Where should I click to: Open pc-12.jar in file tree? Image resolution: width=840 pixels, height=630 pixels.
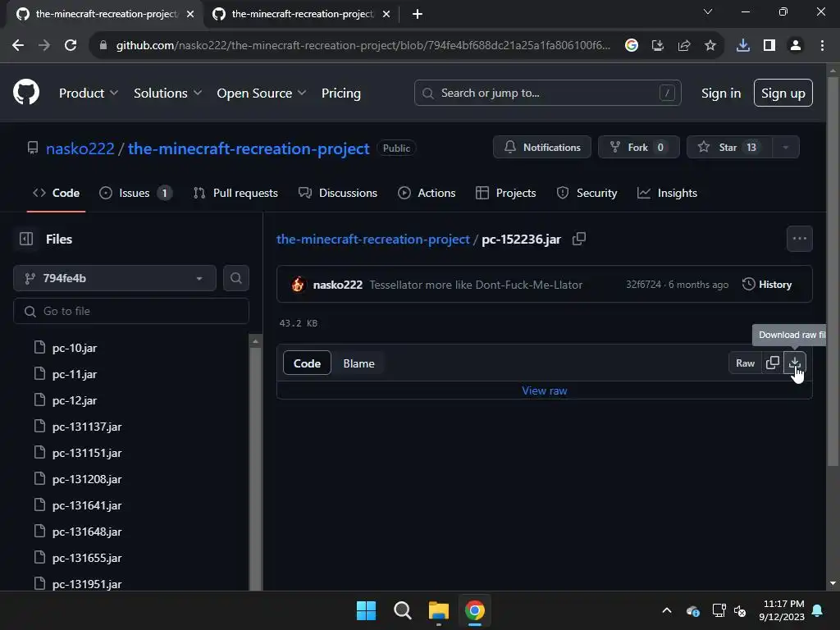point(75,400)
